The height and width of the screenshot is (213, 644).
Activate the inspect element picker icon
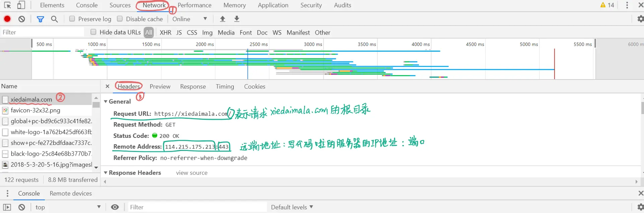click(x=7, y=5)
